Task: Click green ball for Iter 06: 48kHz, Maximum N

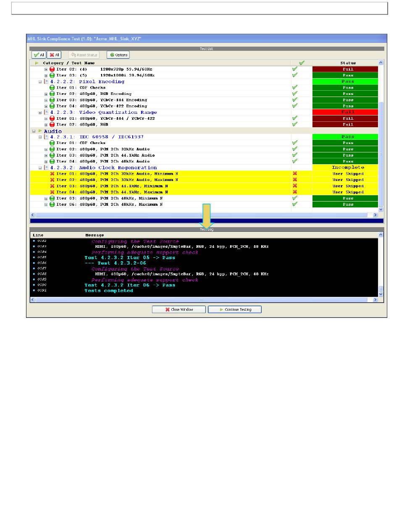Action: [x=52, y=204]
